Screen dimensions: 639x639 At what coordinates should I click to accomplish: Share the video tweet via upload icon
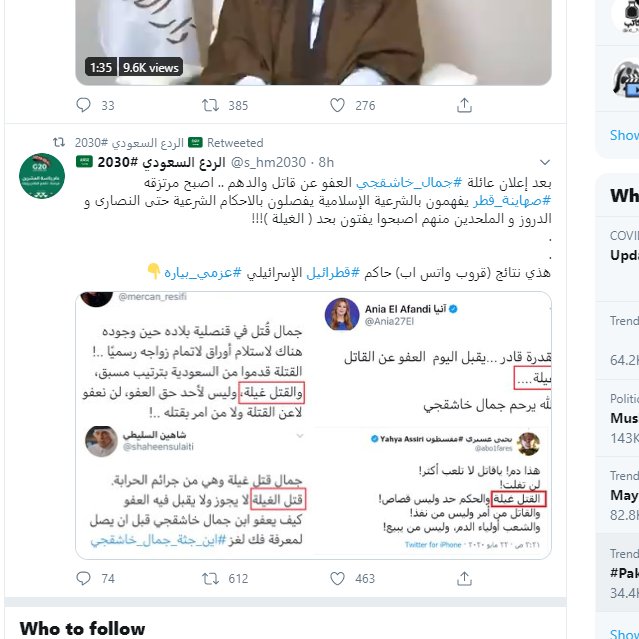464,105
